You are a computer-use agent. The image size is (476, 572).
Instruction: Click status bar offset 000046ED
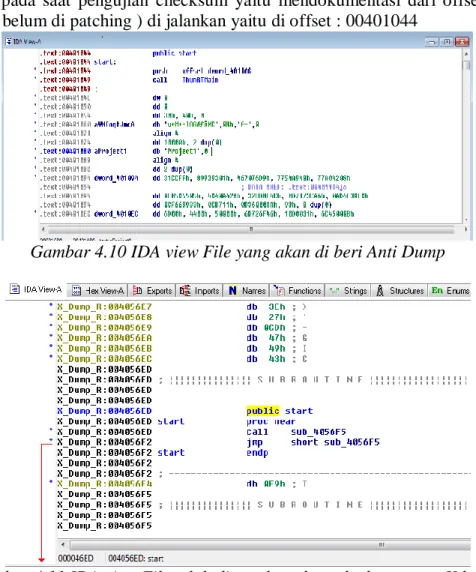(76, 559)
